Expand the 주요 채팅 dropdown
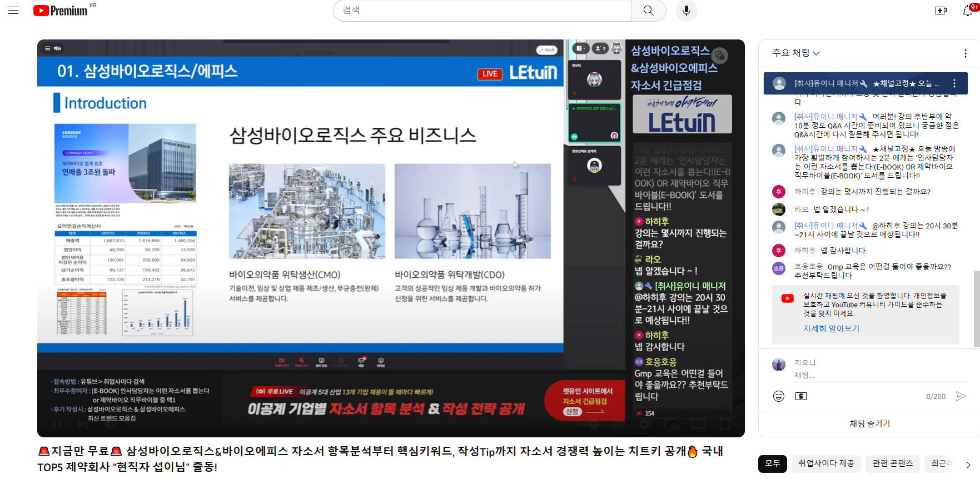 click(x=796, y=53)
